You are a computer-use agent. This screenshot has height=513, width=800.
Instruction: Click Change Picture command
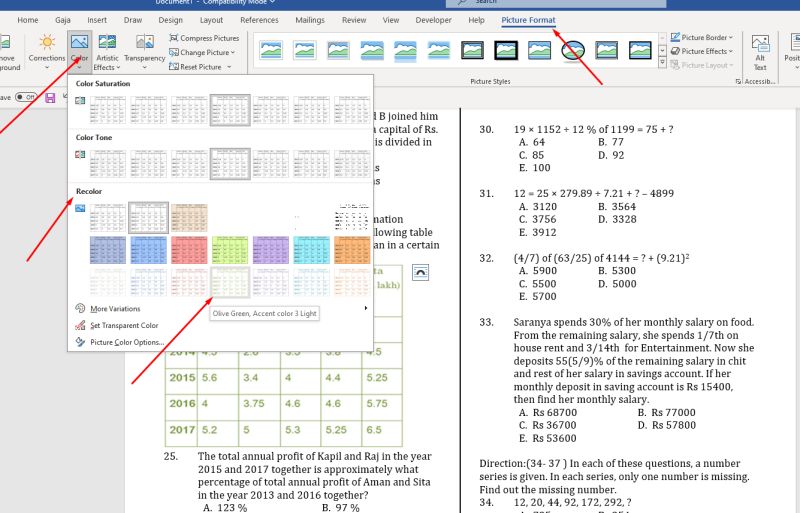tap(200, 53)
